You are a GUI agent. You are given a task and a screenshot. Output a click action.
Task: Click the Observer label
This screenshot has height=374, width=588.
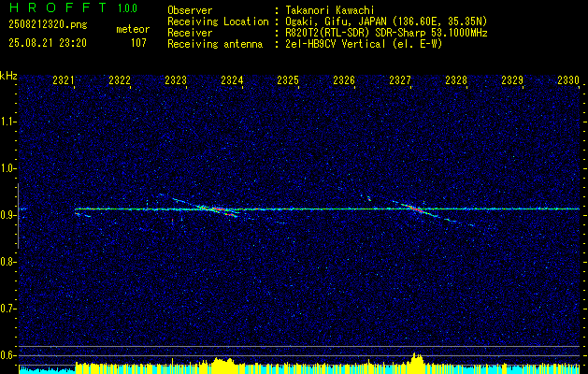190,10
